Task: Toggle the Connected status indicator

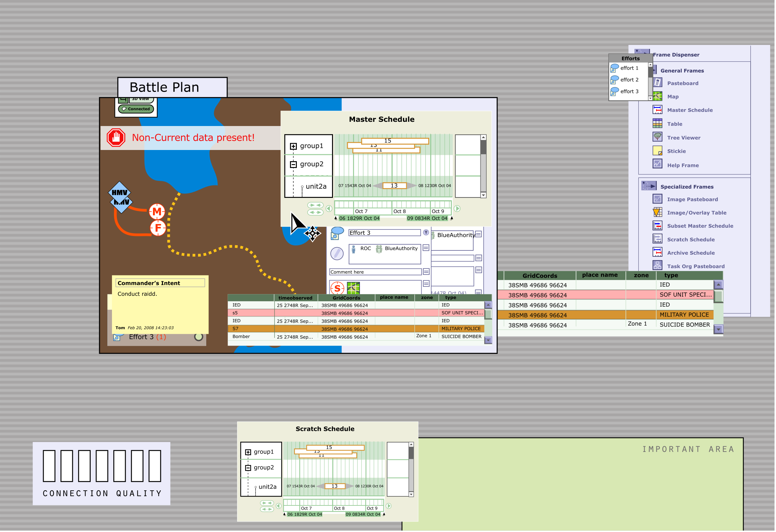Action: 136,109
